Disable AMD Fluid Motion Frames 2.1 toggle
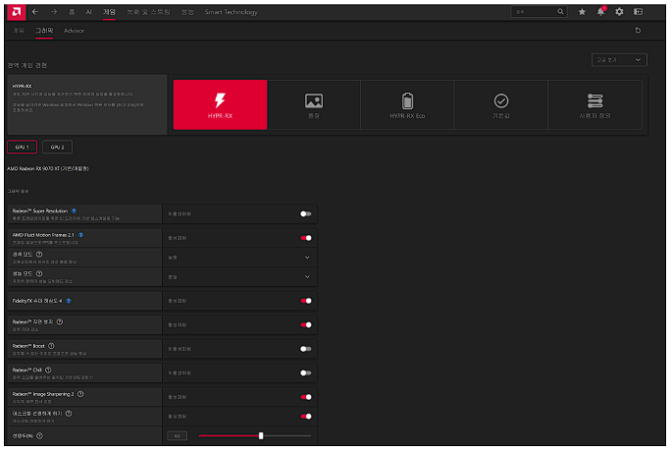The width and height of the screenshot is (672, 452). tap(306, 238)
